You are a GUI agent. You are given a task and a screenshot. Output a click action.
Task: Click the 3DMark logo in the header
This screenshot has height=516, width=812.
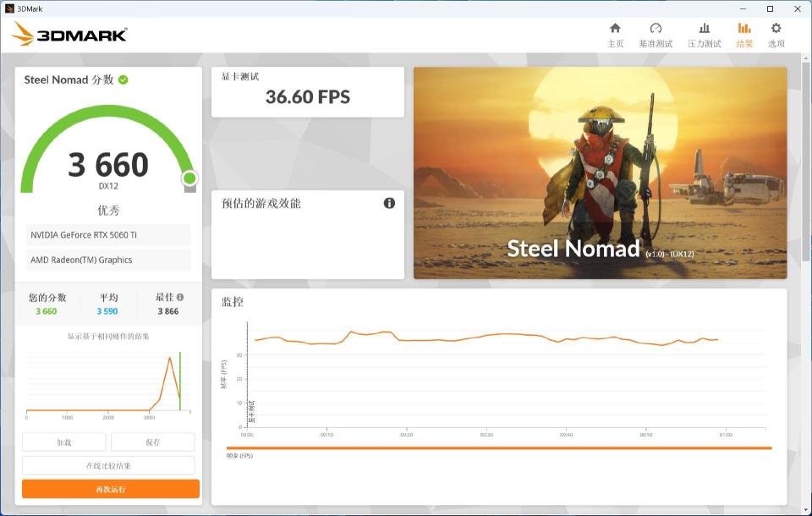(x=69, y=34)
